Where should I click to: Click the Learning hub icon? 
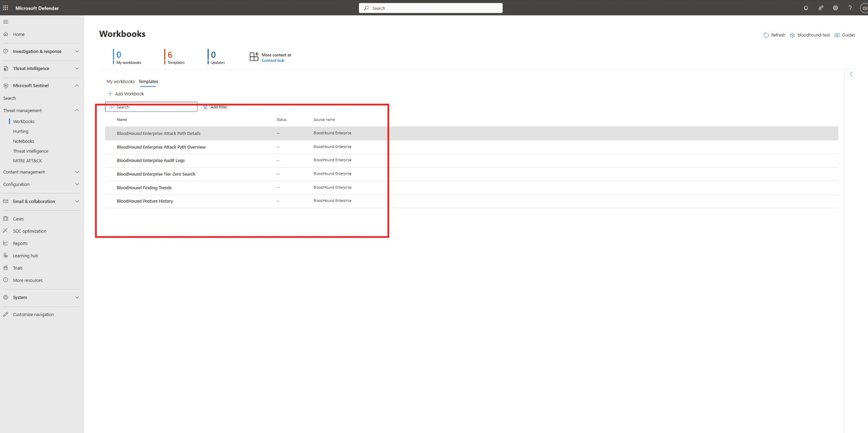click(6, 255)
